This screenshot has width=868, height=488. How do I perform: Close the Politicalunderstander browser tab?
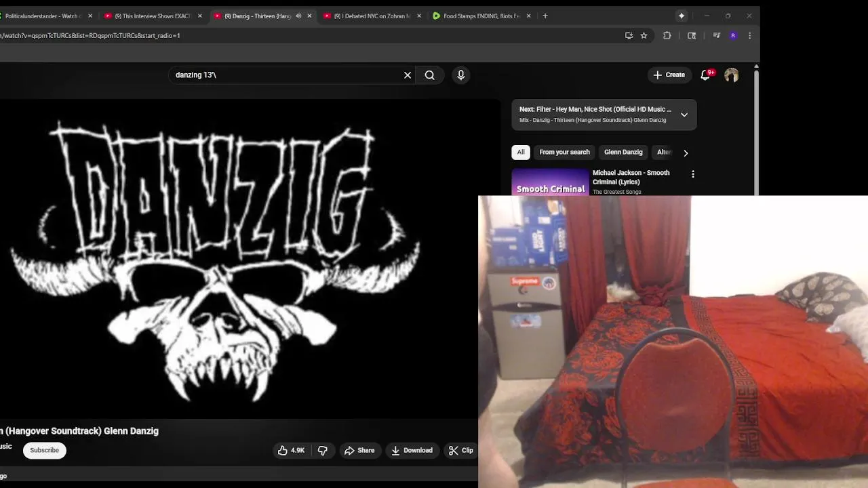[x=90, y=16]
